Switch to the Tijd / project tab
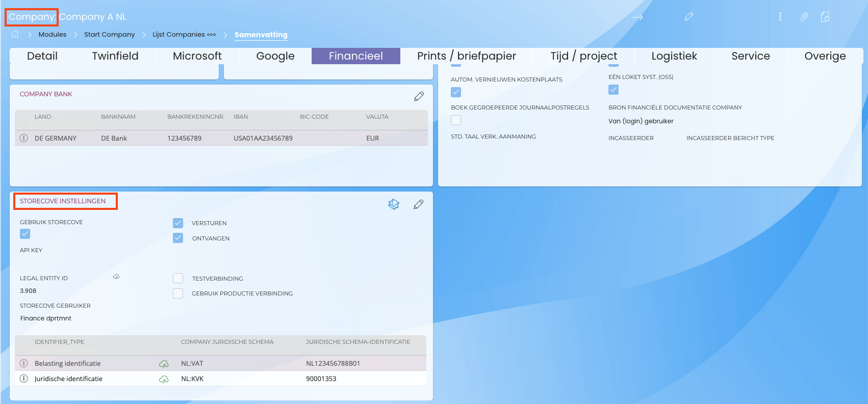This screenshot has width=868, height=404. click(584, 56)
